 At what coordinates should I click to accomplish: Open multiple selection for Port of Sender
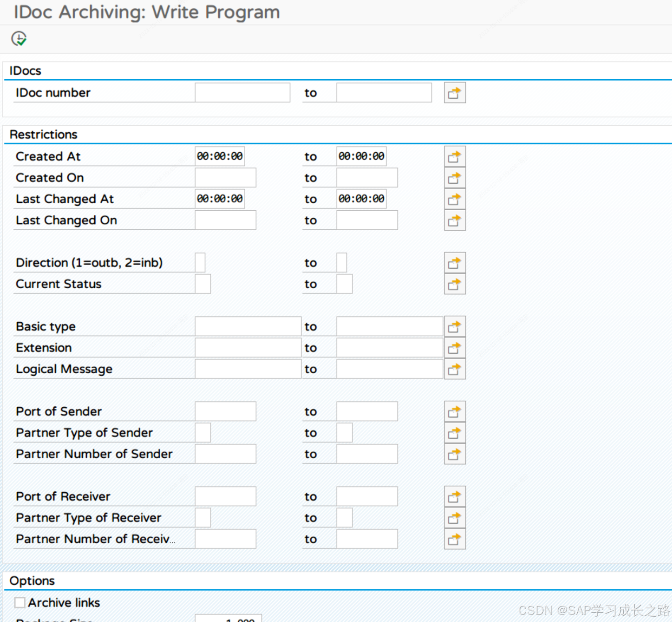tap(455, 411)
